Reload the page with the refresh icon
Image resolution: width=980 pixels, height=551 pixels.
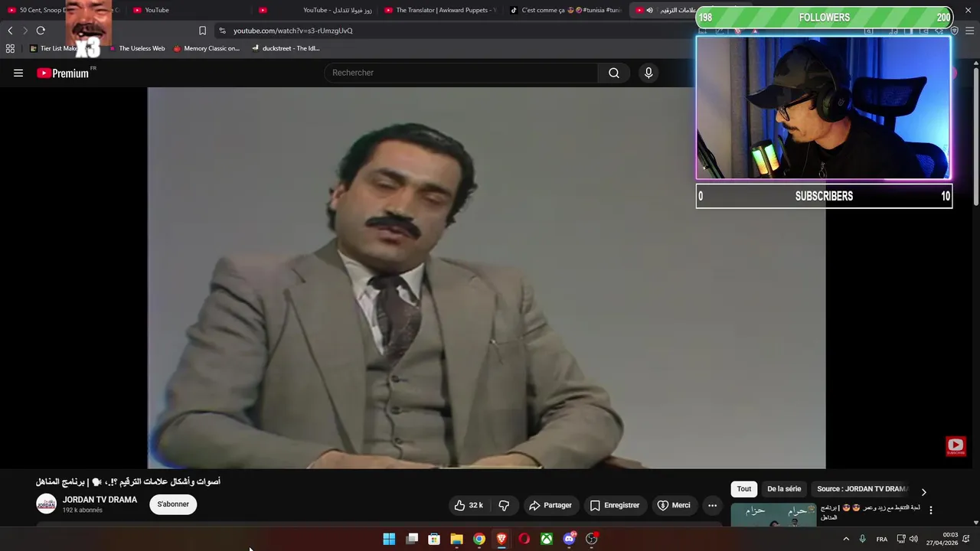41,31
